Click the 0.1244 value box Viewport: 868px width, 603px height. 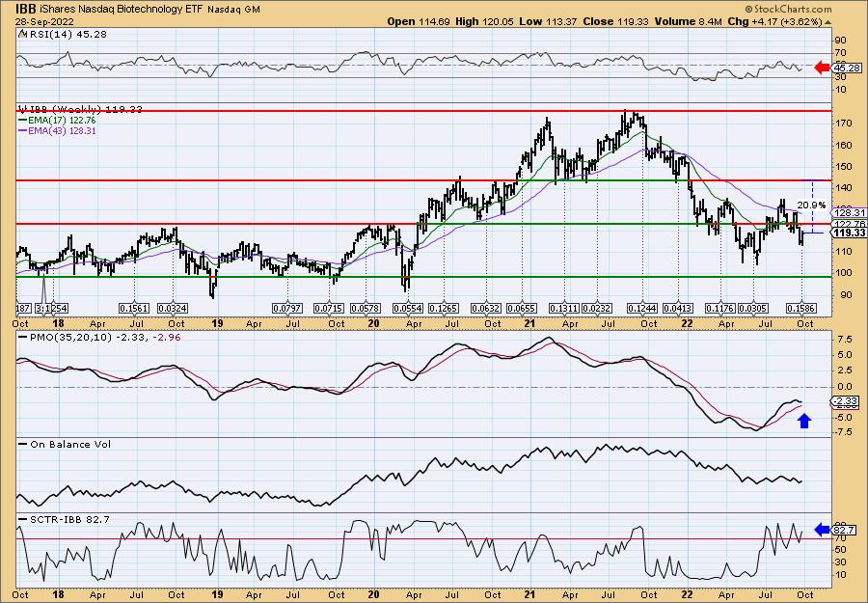coord(642,308)
